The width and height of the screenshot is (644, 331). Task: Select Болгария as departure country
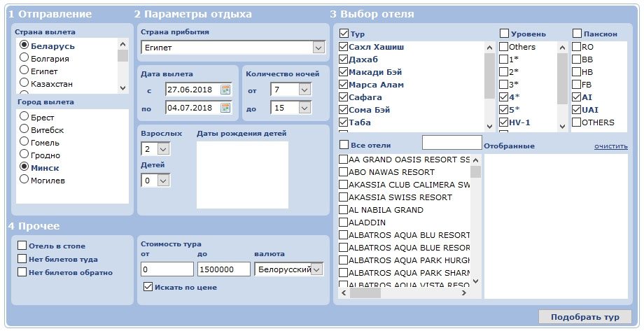point(25,58)
